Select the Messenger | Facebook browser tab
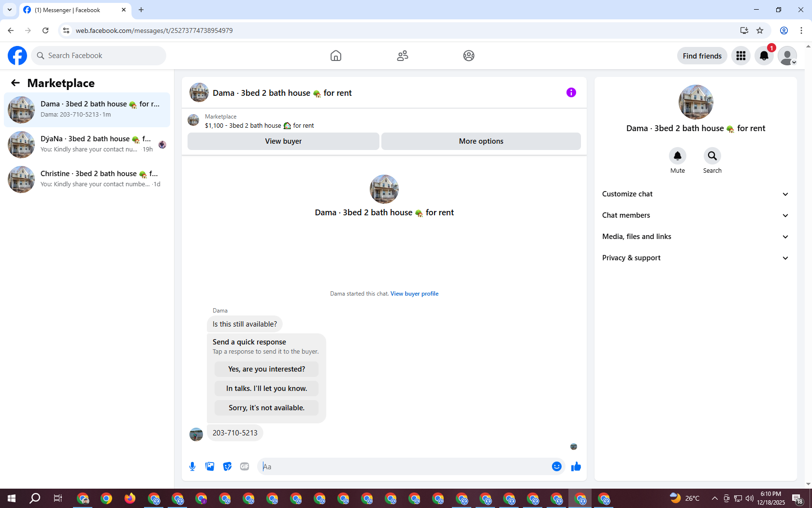812x508 pixels. click(x=75, y=10)
